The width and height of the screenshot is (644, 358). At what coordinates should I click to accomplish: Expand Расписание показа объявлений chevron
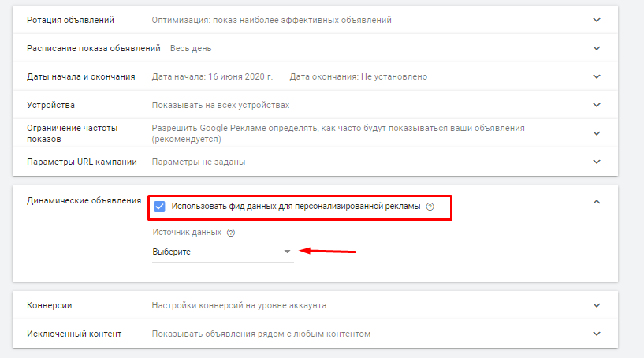point(597,48)
